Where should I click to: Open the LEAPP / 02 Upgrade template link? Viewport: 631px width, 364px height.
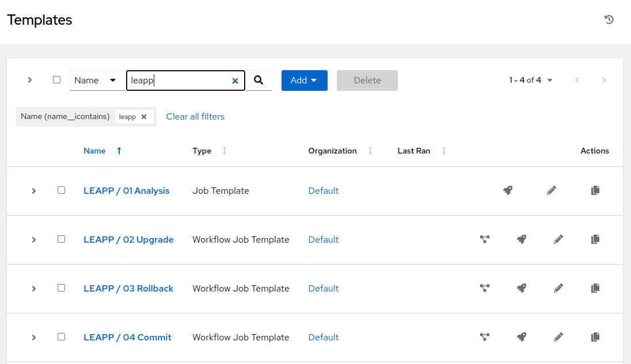pos(128,240)
